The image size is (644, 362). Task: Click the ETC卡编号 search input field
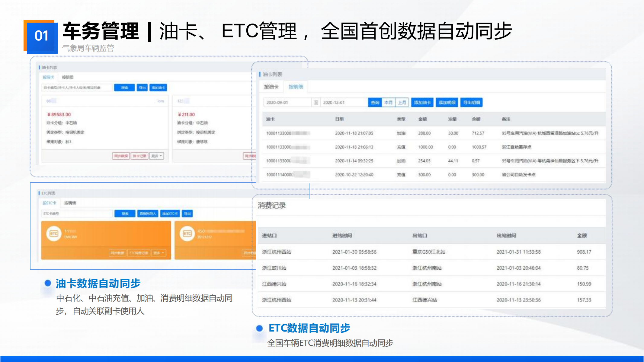[77, 214]
